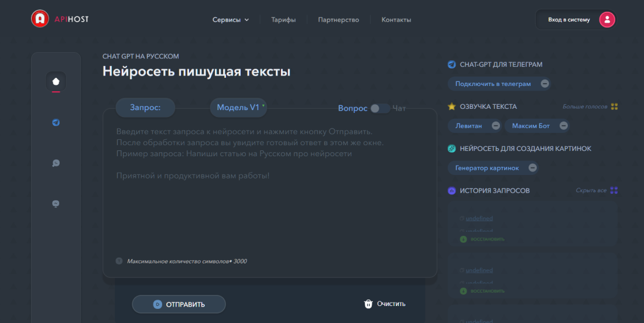Viewport: 644px width, 323px height.
Task: Open the Контакты menu item
Action: 396,20
